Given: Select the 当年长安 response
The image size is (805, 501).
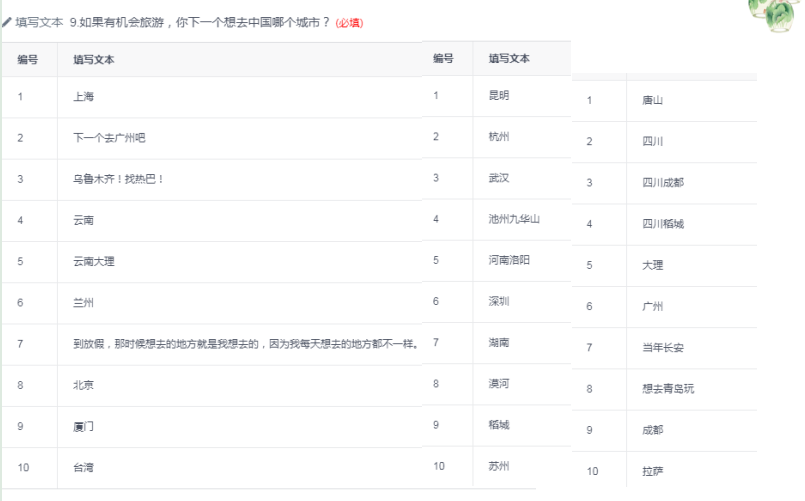Looking at the screenshot, I should 662,347.
